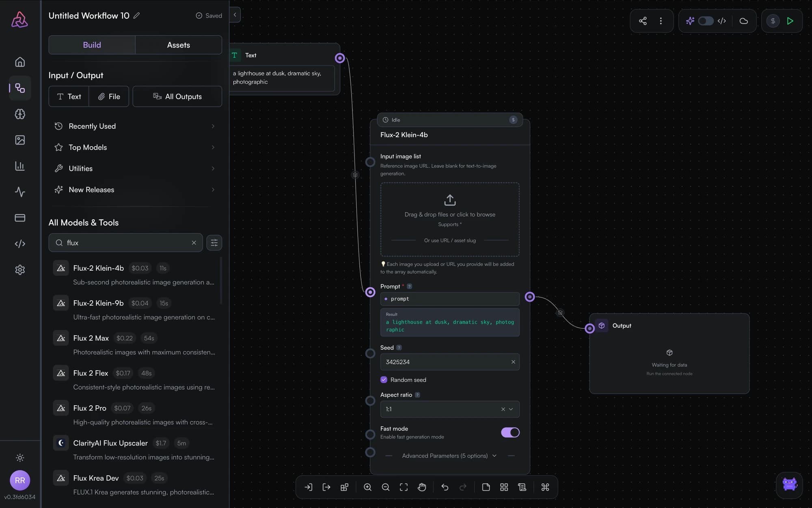Select the hand pan tool
Screen dimensions: 812x508
422,487
